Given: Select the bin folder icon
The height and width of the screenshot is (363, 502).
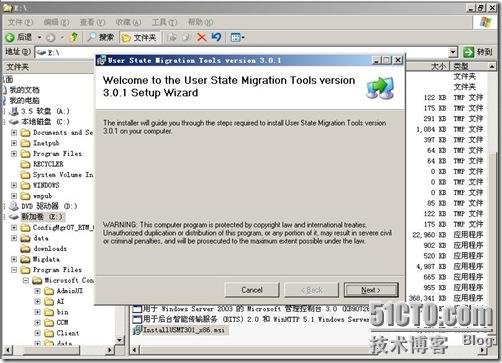Looking at the screenshot, I should coord(49,312).
